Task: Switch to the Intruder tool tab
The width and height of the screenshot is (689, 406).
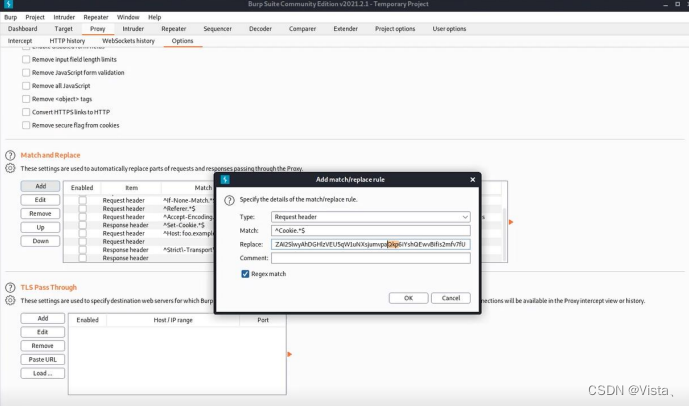Action: point(133,29)
